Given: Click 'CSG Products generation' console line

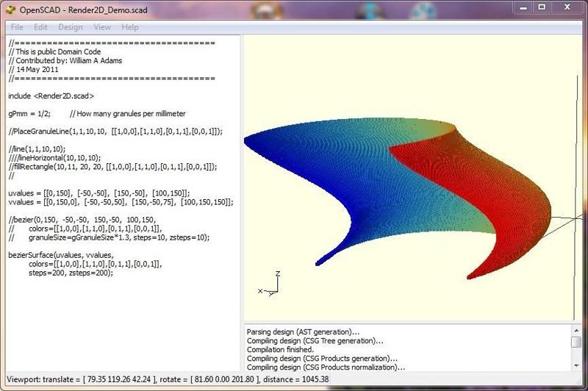Looking at the screenshot, I should [x=322, y=359].
